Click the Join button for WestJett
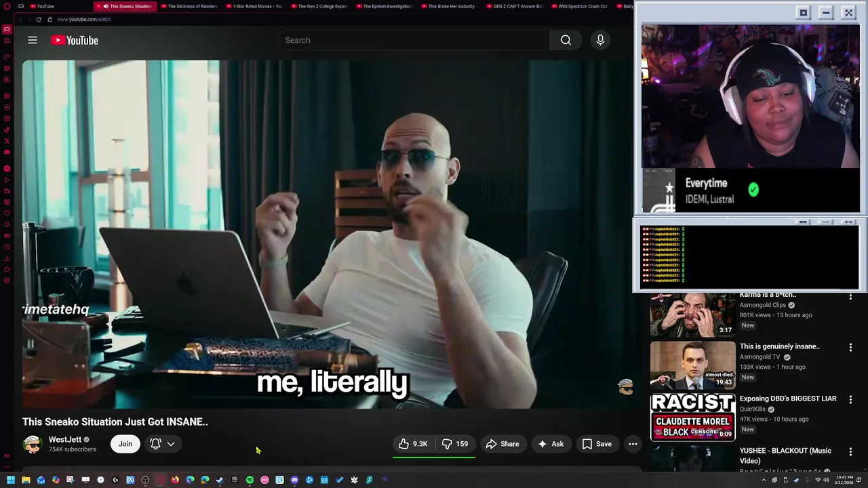Image resolution: width=868 pixels, height=488 pixels. point(125,444)
